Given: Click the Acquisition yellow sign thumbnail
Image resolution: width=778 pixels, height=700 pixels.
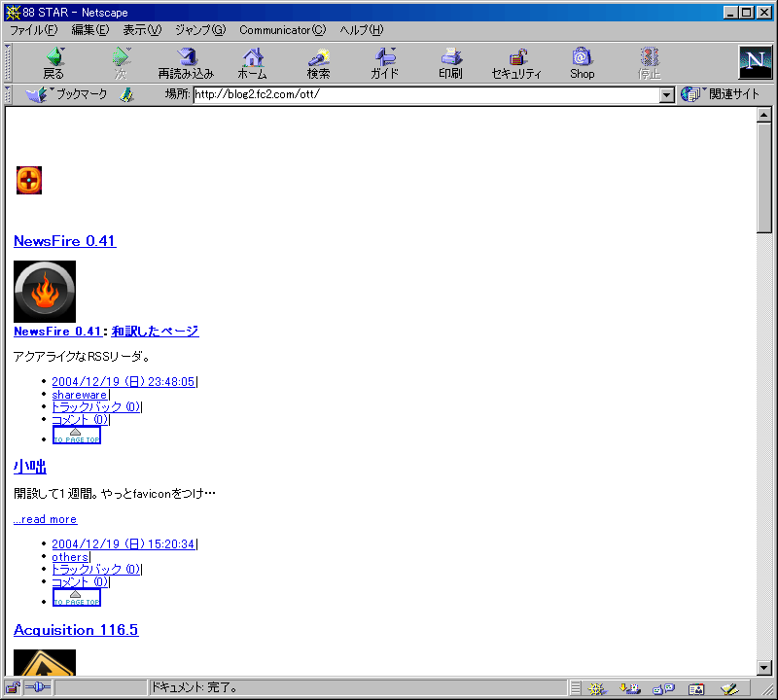Looking at the screenshot, I should [45, 662].
